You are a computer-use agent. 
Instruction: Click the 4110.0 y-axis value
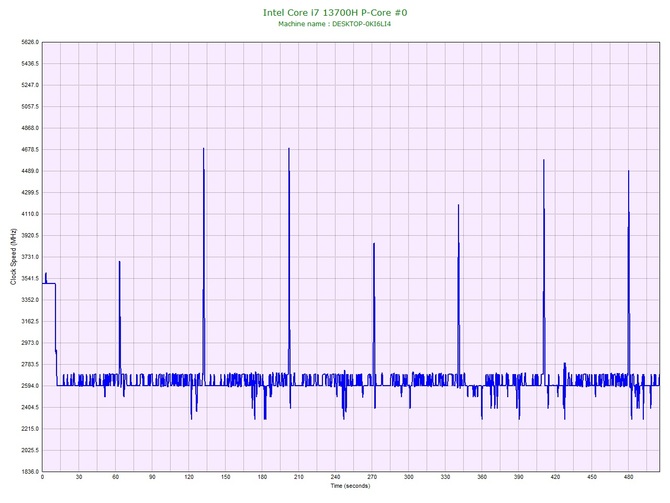(x=30, y=214)
